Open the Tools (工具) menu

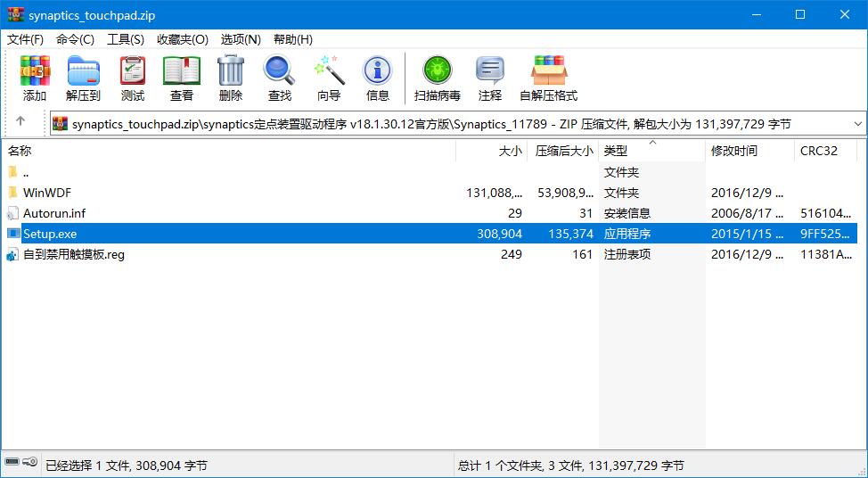(x=126, y=39)
